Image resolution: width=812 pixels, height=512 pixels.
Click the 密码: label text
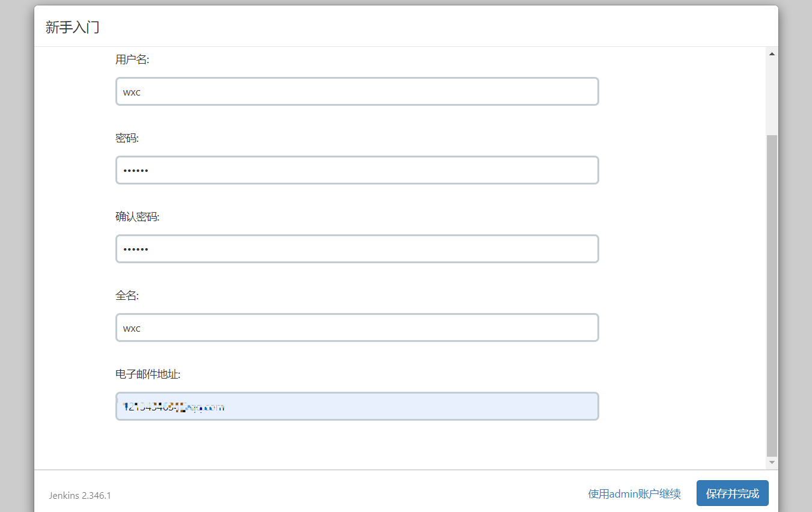(127, 138)
